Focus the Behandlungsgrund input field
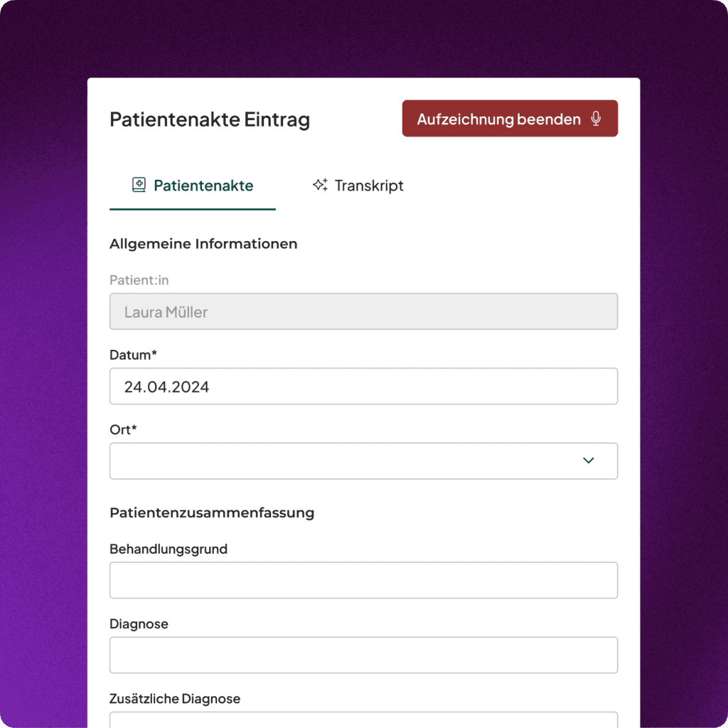 (x=363, y=580)
